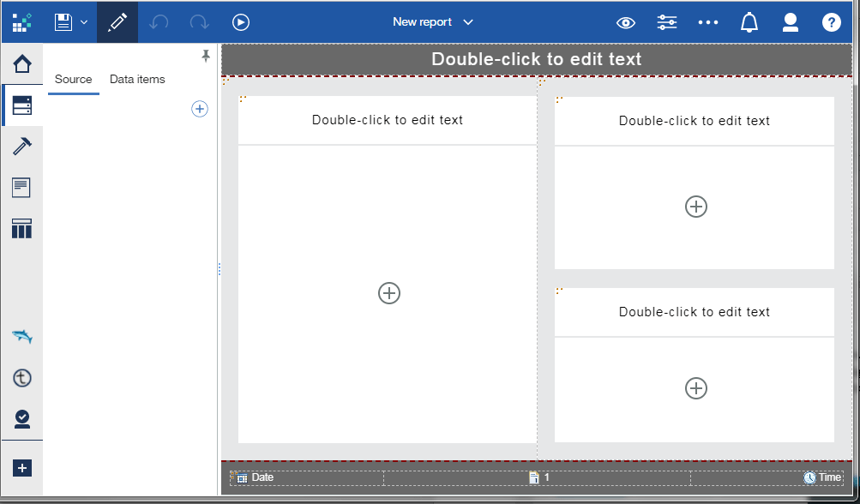Click the plus in bottom right panel

tap(696, 388)
